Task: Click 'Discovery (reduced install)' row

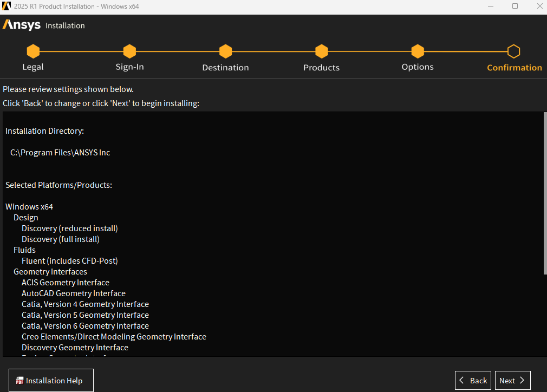Action: point(70,228)
